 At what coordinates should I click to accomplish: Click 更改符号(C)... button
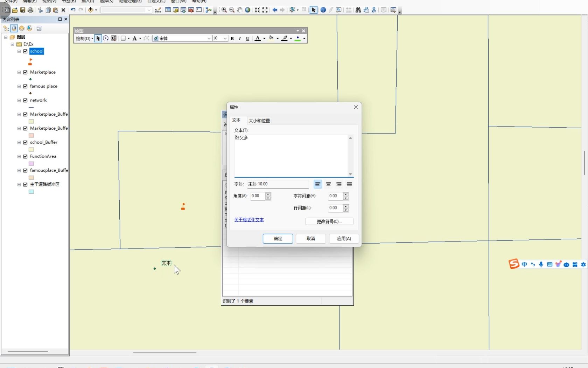[x=329, y=222]
